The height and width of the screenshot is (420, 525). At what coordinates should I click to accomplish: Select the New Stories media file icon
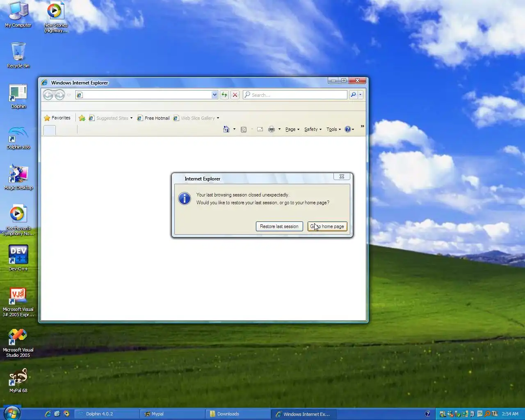click(55, 17)
